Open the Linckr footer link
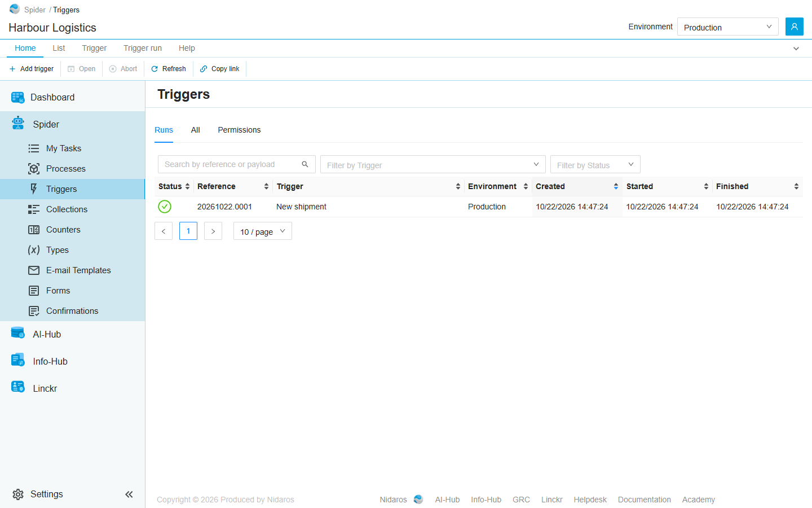The width and height of the screenshot is (812, 508). click(551, 500)
